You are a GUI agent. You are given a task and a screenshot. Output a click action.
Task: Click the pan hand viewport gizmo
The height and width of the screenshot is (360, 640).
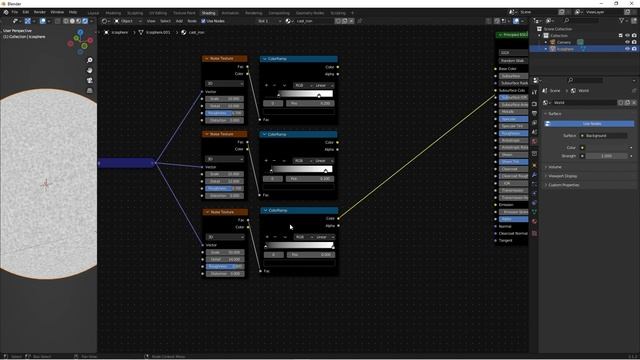click(90, 70)
